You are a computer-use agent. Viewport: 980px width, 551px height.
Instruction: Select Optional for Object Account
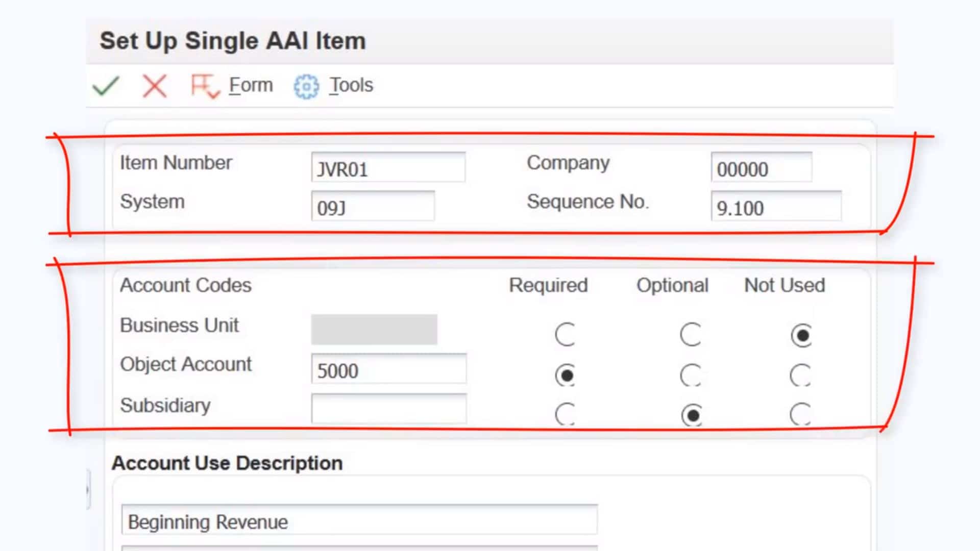coord(691,375)
